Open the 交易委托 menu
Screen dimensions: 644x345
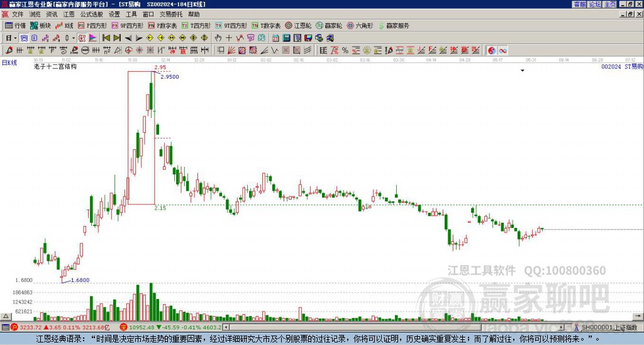[x=171, y=14]
